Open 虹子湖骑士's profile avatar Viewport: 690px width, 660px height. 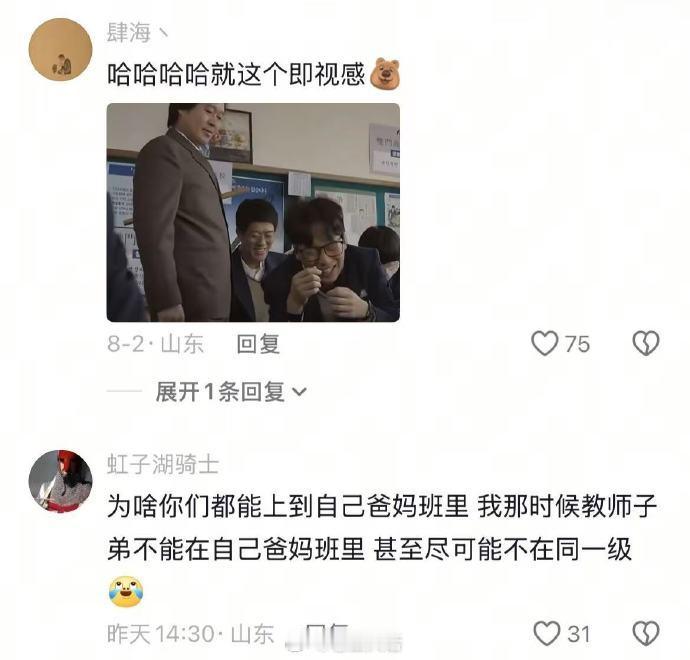(x=60, y=481)
